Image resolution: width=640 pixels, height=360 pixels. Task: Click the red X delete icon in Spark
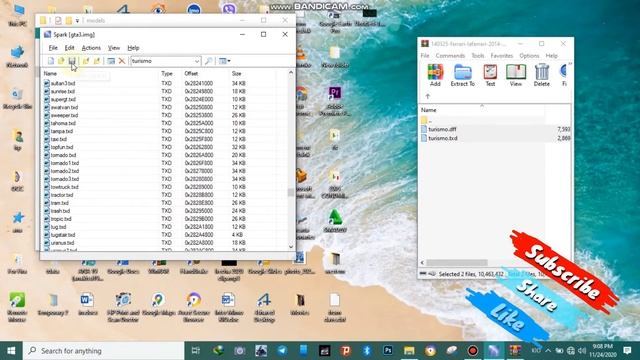point(122,61)
